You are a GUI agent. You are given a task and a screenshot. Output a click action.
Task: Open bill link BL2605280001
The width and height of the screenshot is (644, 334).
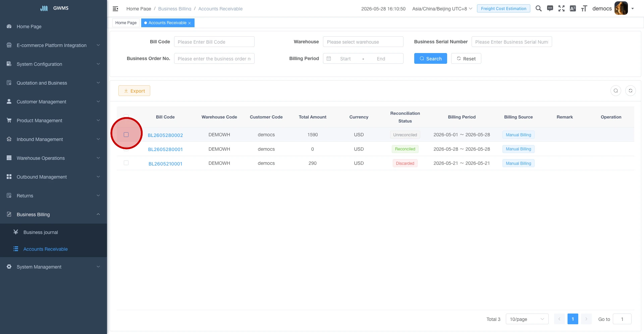coord(165,149)
